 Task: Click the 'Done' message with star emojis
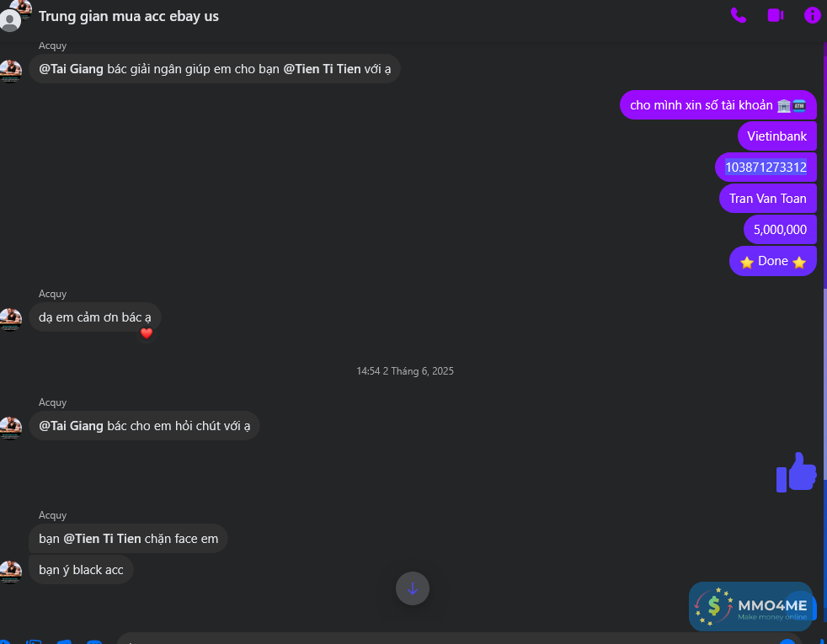[773, 261]
